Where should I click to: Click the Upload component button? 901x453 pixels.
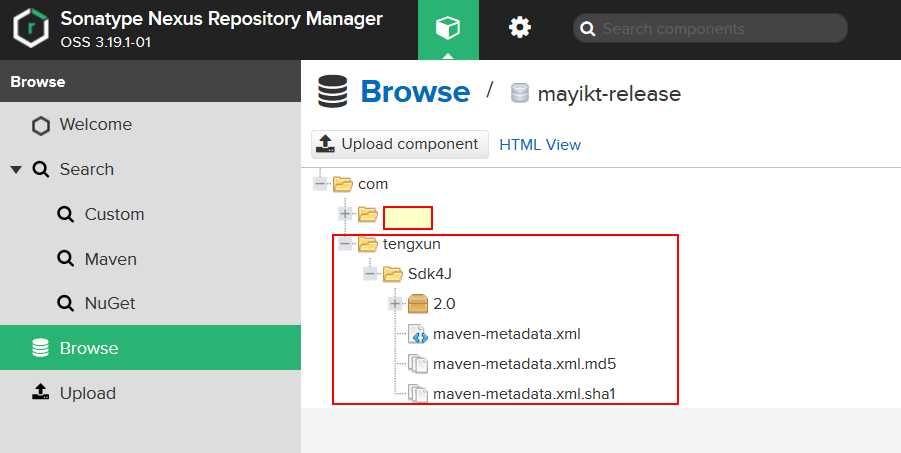coord(400,144)
